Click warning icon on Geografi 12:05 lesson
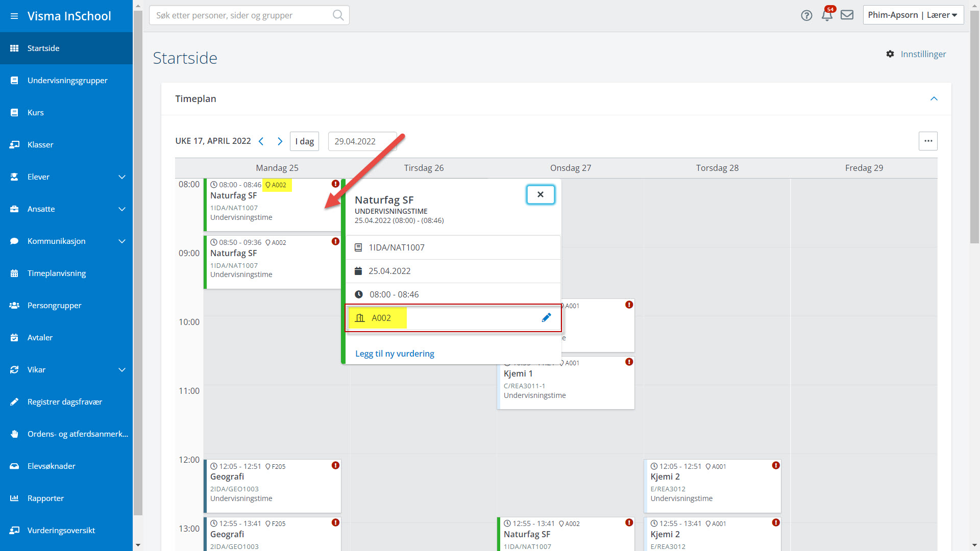Image resolution: width=980 pixels, height=551 pixels. (x=335, y=465)
